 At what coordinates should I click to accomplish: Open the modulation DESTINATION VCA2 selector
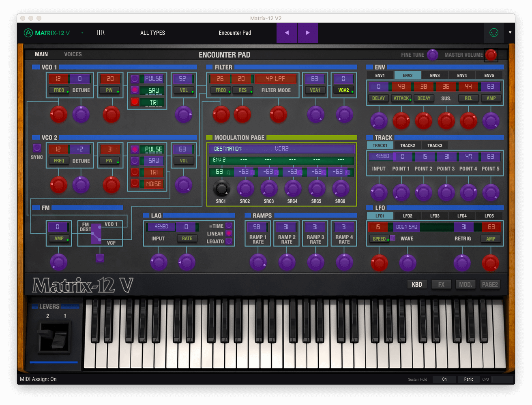(x=281, y=149)
